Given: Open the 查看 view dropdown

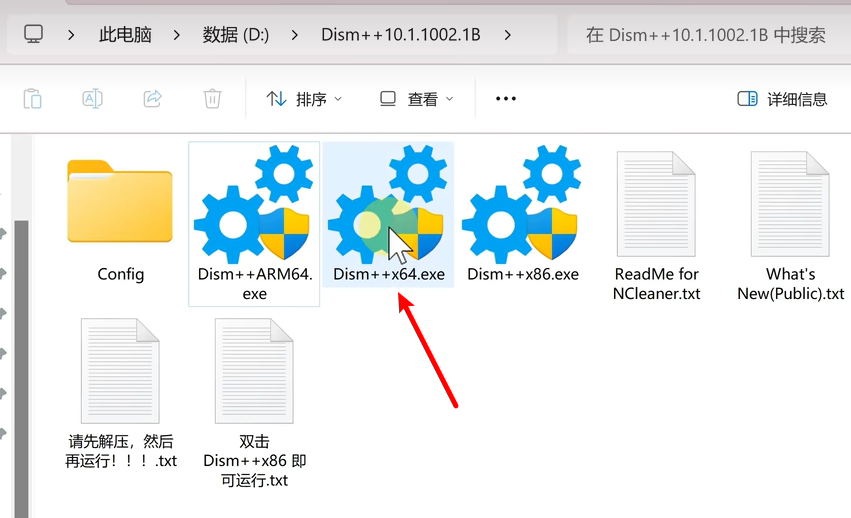Looking at the screenshot, I should 416,99.
